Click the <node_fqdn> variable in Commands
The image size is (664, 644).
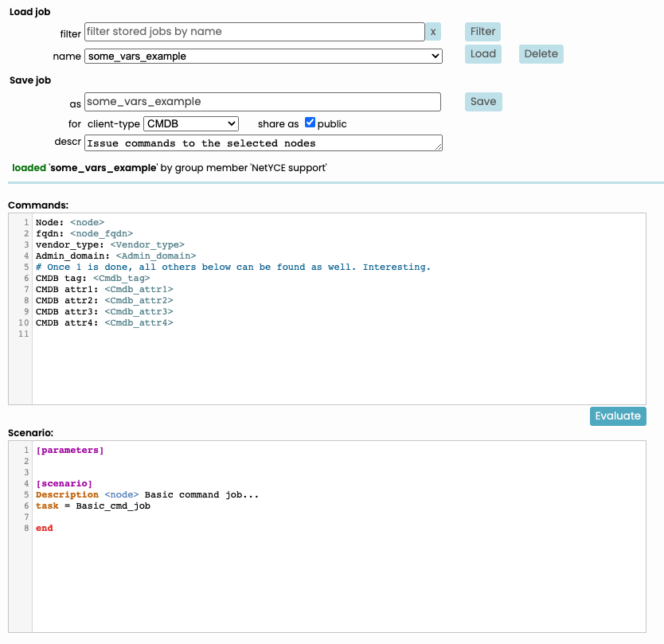click(101, 233)
